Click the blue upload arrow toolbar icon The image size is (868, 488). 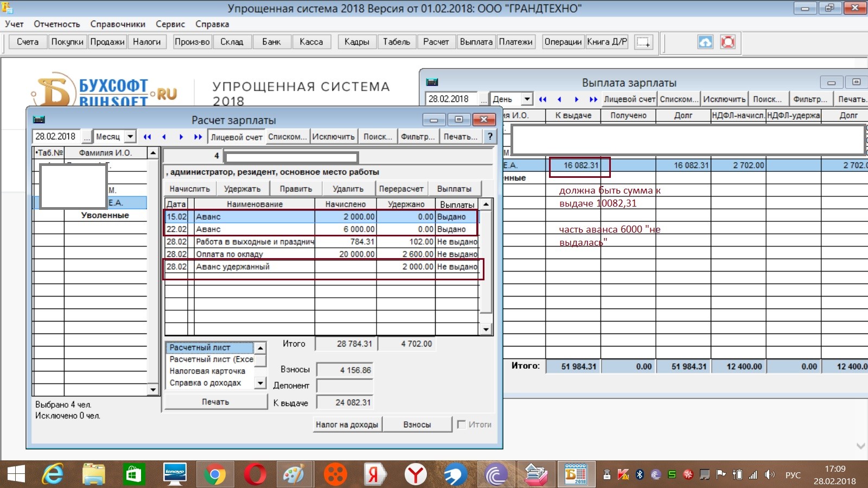(x=705, y=42)
